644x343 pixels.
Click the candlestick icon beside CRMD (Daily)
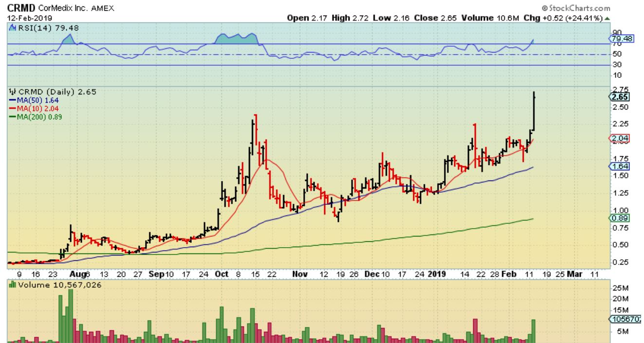pos(12,91)
